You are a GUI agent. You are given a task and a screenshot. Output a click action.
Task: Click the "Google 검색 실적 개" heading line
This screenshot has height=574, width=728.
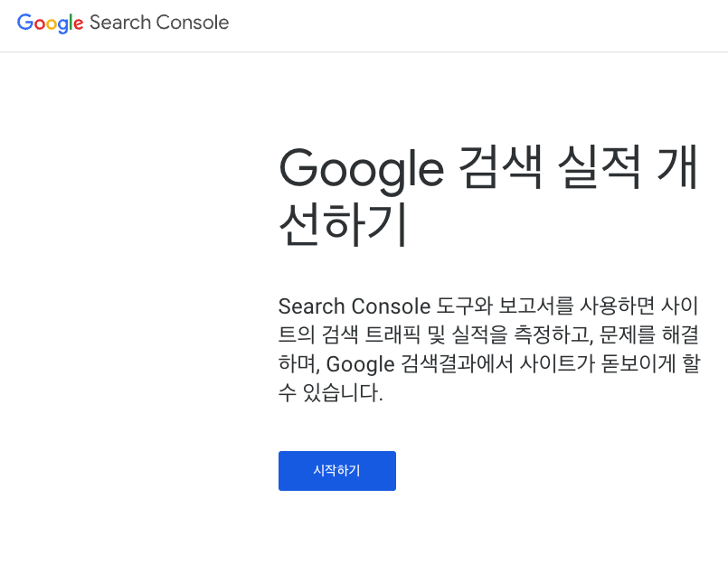point(488,168)
